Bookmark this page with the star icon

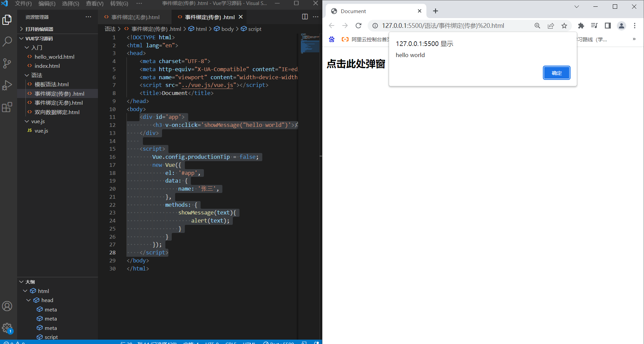(564, 26)
